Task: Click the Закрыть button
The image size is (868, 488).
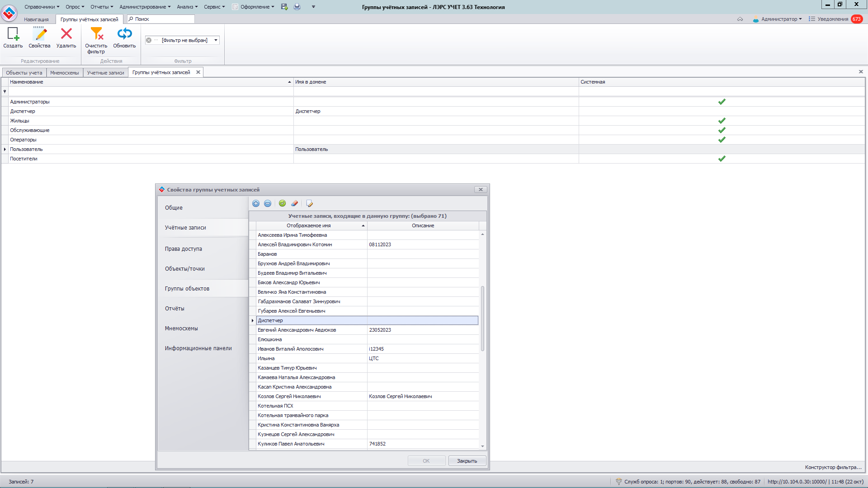Action: pyautogui.click(x=467, y=461)
